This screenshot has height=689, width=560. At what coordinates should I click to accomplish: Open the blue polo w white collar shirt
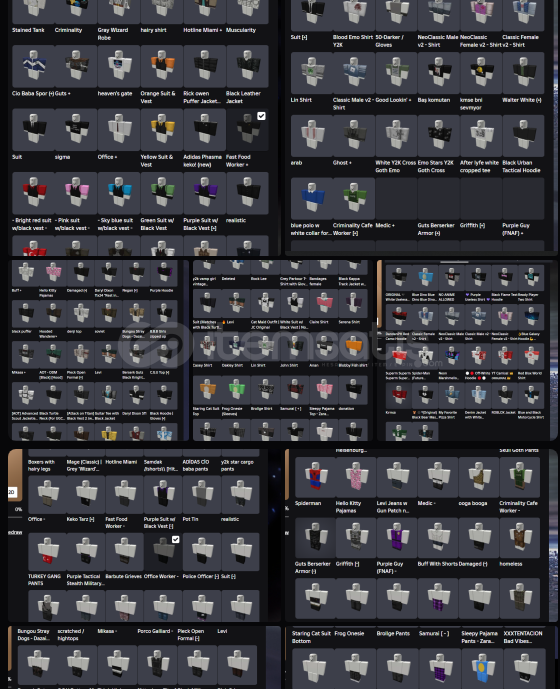click(312, 199)
